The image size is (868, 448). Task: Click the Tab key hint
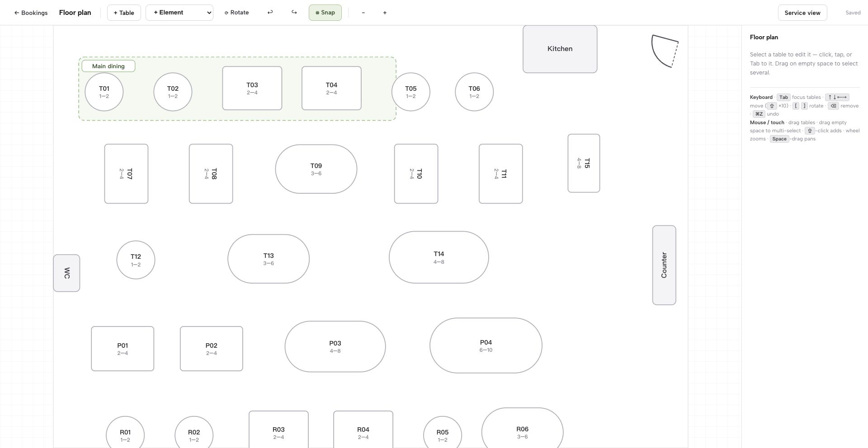click(783, 97)
